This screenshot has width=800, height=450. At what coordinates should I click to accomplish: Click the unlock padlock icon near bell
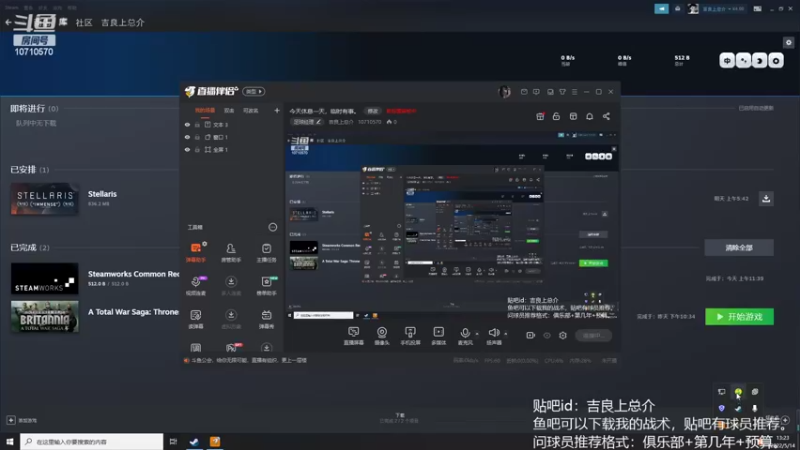[556, 116]
